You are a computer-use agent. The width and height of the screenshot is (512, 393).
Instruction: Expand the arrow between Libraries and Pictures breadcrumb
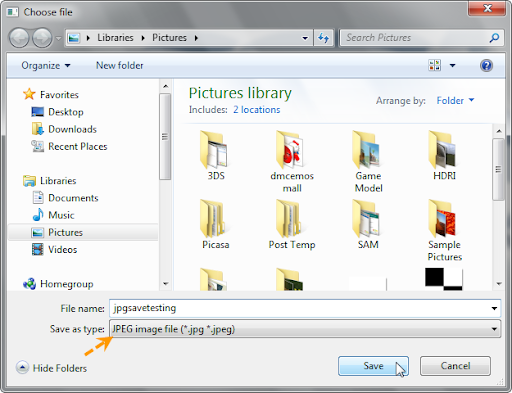coord(143,38)
